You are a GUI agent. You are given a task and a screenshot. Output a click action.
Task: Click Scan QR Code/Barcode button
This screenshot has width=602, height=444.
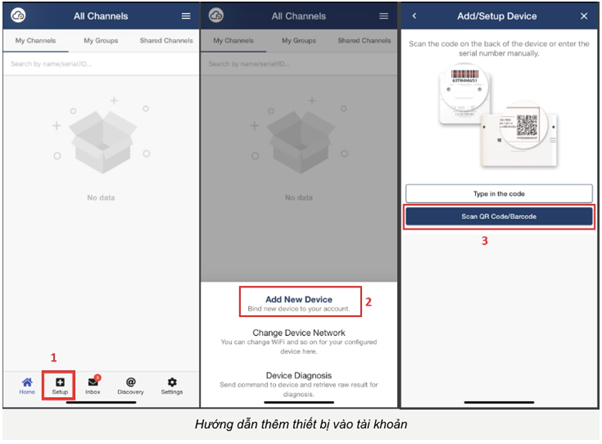(499, 217)
